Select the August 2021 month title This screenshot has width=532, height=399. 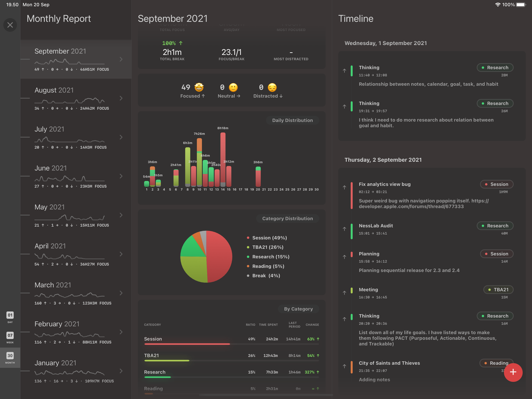pos(54,90)
